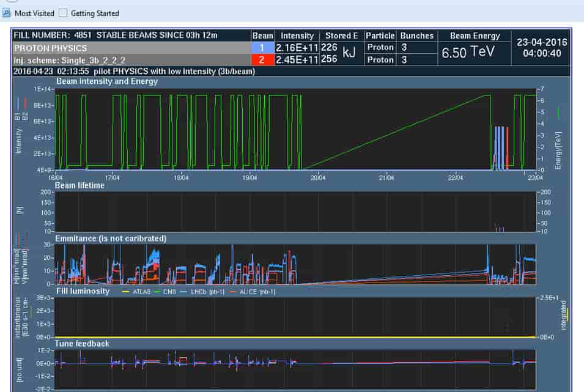Click the Emmitance (is not calibrated) title
584x392 pixels.
111,239
